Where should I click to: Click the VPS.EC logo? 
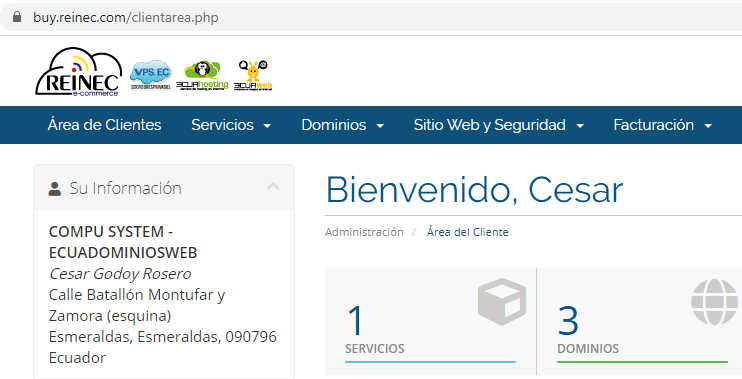151,75
